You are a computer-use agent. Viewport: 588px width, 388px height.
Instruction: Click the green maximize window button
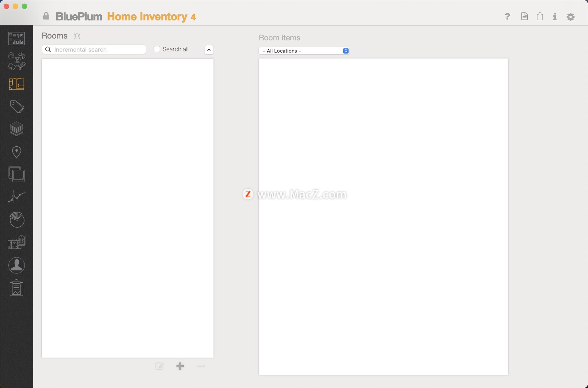pos(24,6)
